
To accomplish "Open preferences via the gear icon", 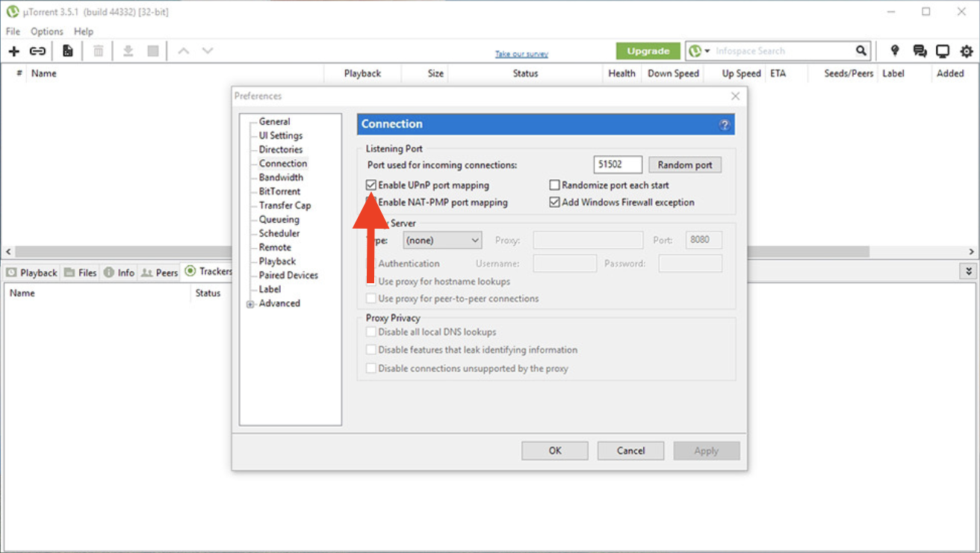I will 967,51.
